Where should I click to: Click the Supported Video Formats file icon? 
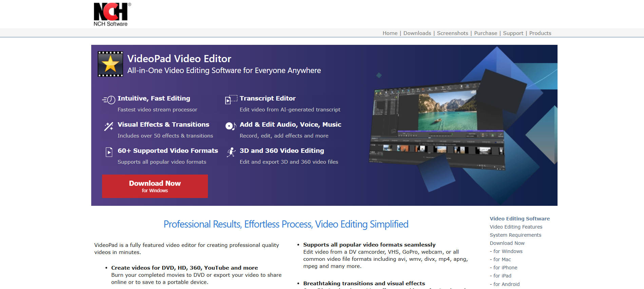[109, 152]
